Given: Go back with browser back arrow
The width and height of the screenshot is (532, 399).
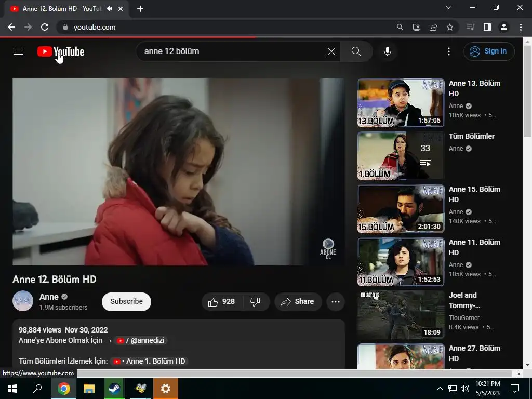Looking at the screenshot, I should point(11,27).
